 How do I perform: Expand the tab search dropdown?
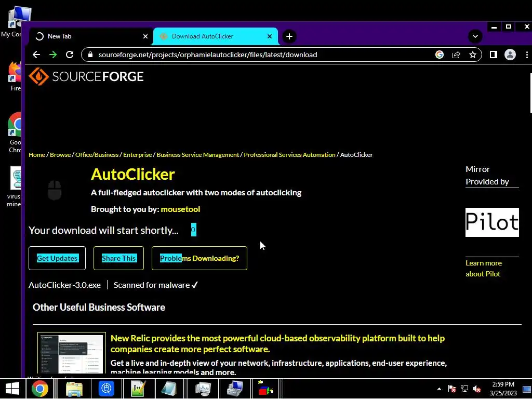point(475,36)
